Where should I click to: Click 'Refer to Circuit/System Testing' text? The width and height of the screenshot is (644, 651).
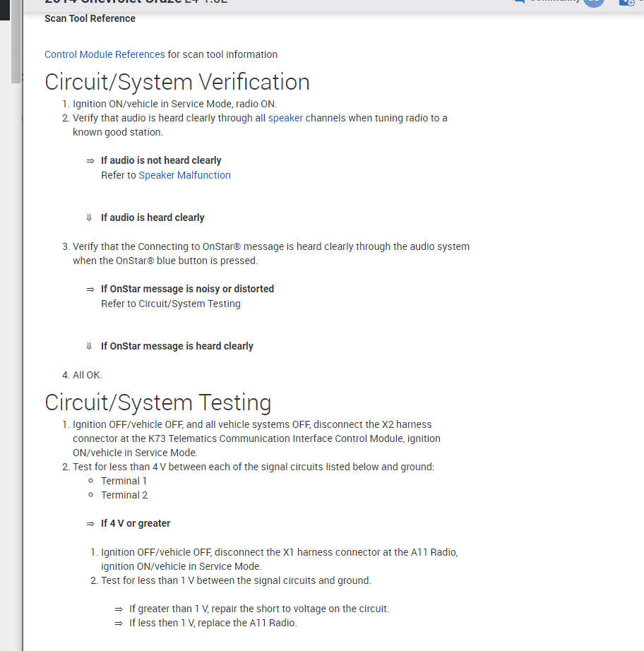tap(171, 304)
